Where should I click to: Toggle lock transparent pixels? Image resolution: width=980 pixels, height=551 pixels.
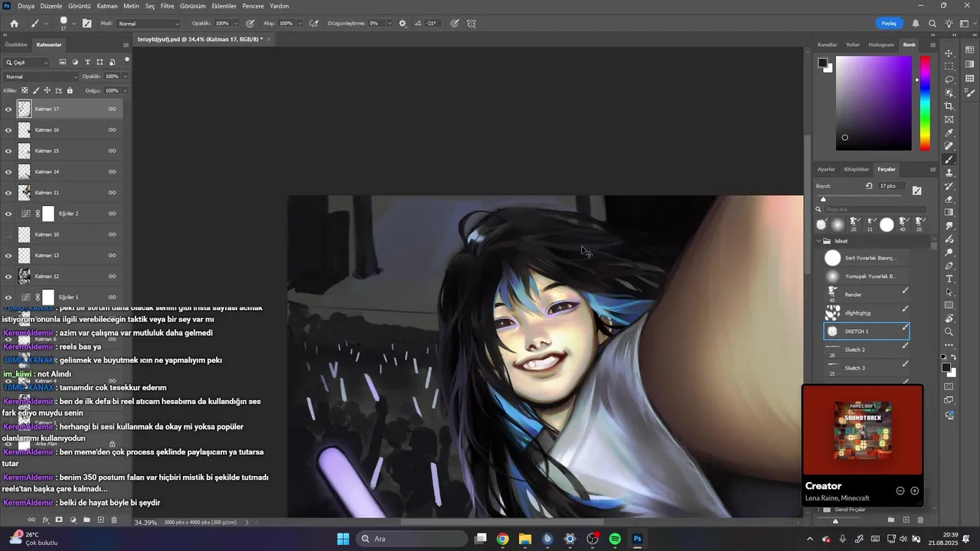coord(24,90)
